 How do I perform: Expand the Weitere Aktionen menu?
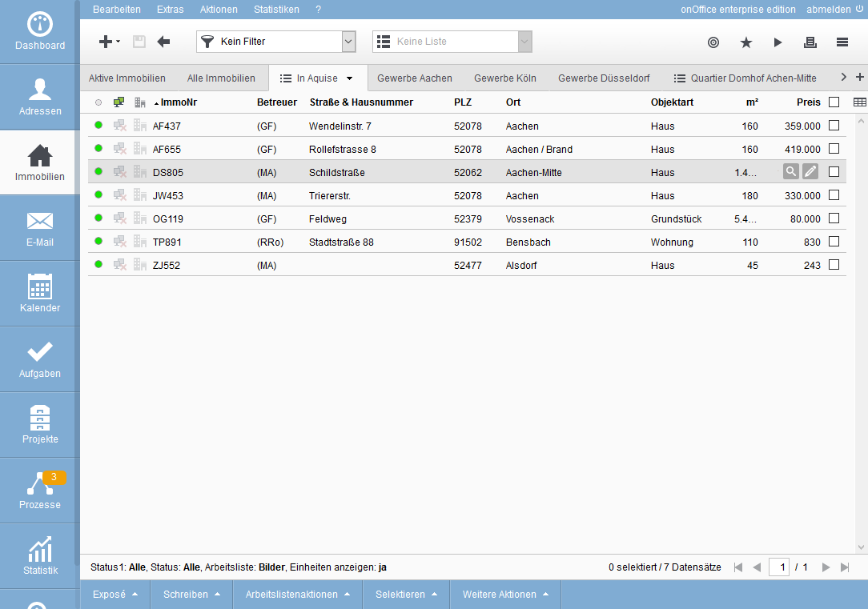[x=505, y=594]
